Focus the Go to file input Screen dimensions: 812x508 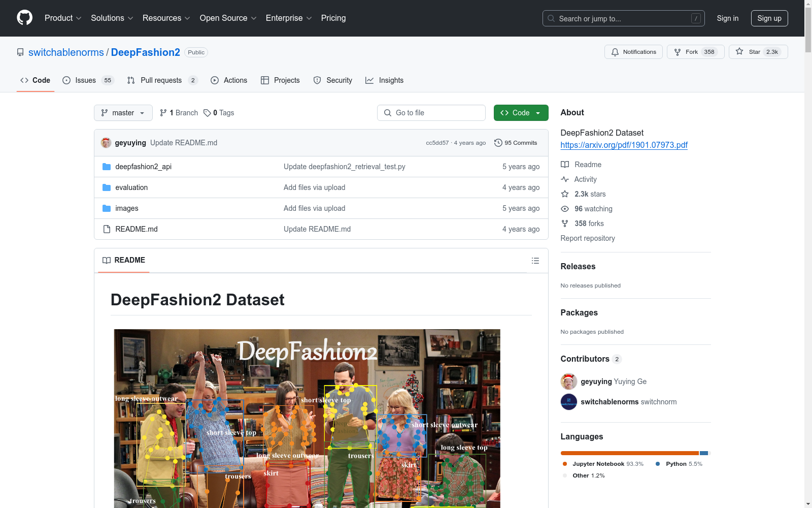pos(431,113)
